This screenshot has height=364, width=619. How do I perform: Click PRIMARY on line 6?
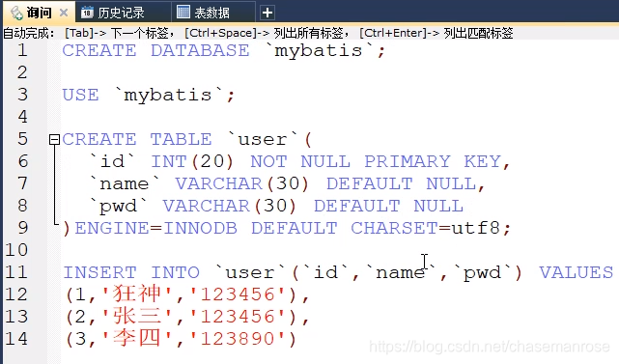coord(407,161)
